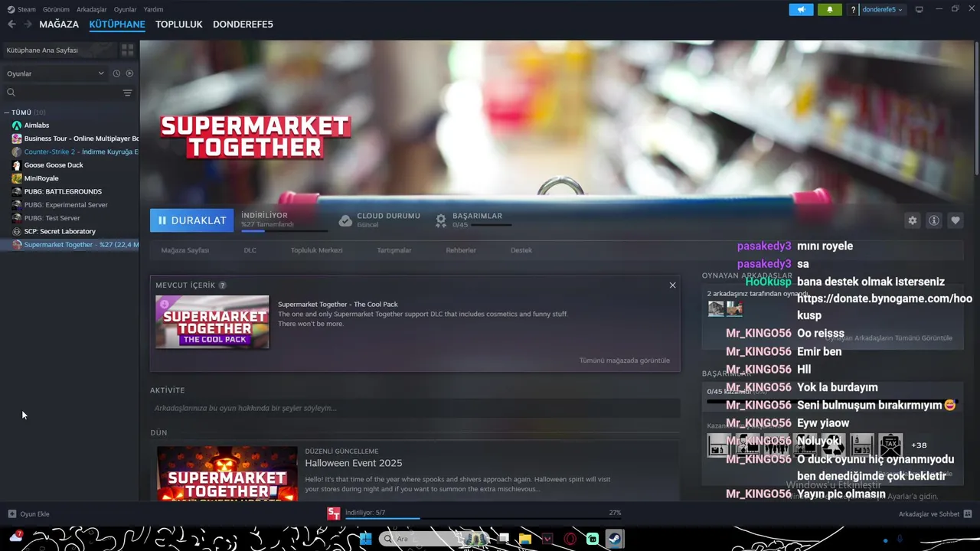Switch to Big Picture mode with the monitor icon
This screenshot has width=980, height=551.
919,9
